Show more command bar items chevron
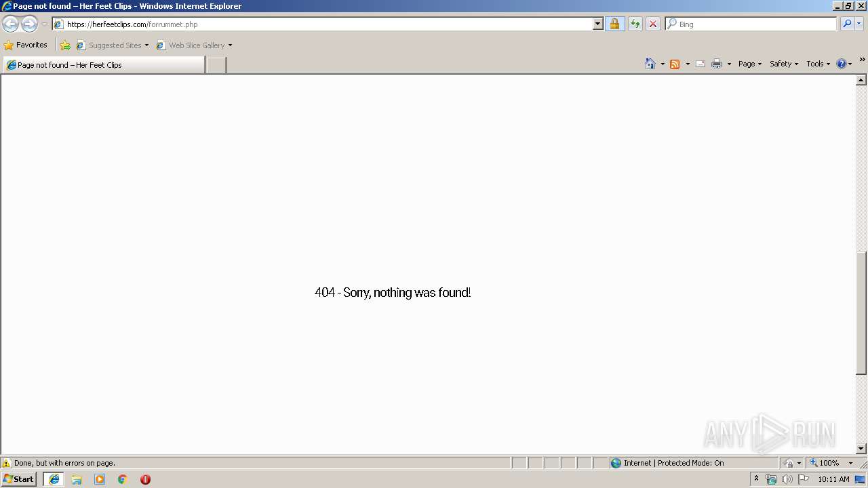The height and width of the screenshot is (488, 868). coord(862,60)
